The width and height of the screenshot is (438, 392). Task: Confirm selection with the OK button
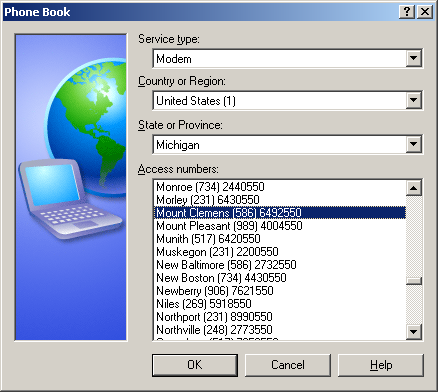pos(195,365)
